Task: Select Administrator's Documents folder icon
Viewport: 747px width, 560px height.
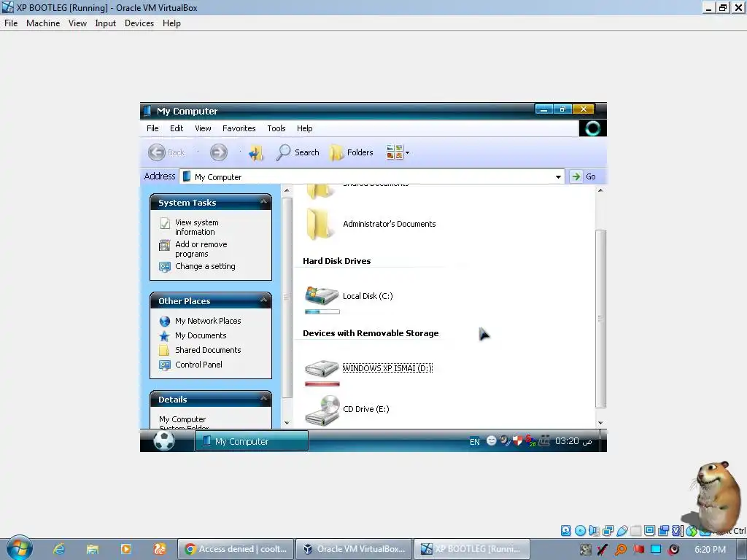Action: 320,224
